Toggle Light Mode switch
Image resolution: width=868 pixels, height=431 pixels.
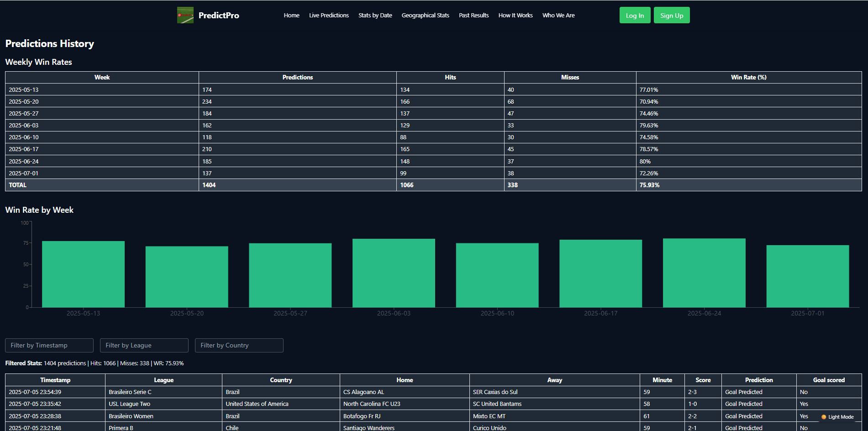(837, 417)
